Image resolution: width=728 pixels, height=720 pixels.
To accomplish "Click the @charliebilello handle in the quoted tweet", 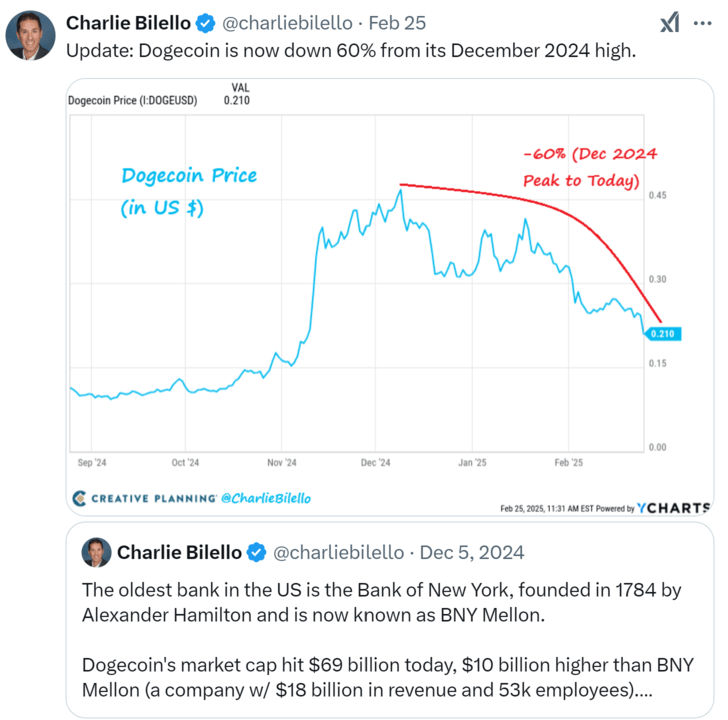I will click(x=338, y=552).
